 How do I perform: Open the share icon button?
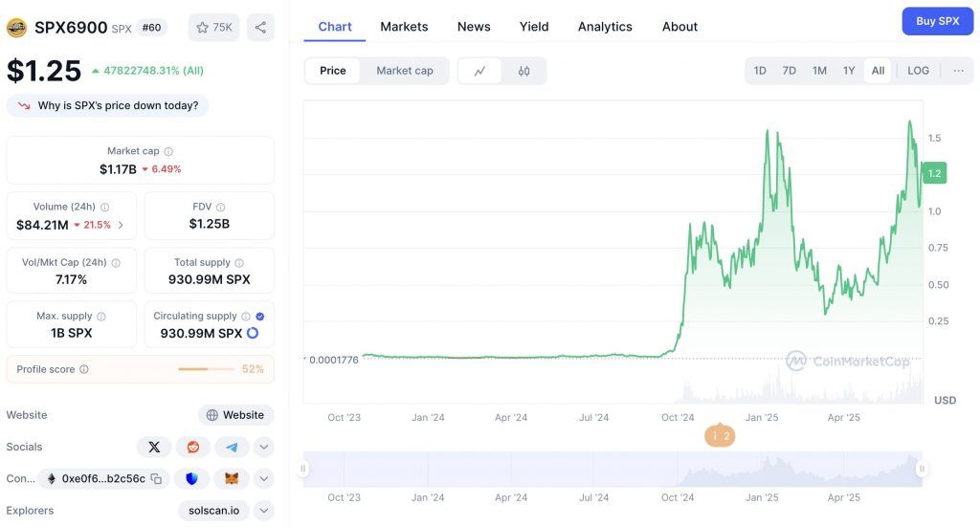point(260,28)
